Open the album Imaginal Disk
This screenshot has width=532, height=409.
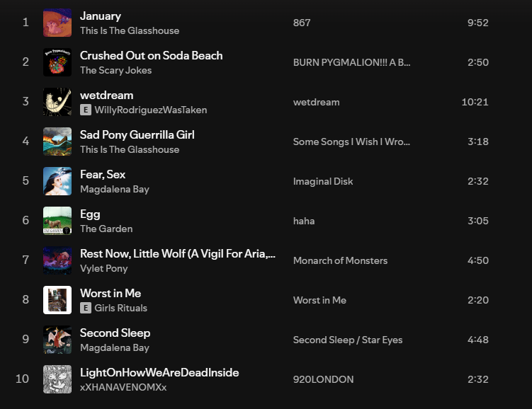pos(323,181)
